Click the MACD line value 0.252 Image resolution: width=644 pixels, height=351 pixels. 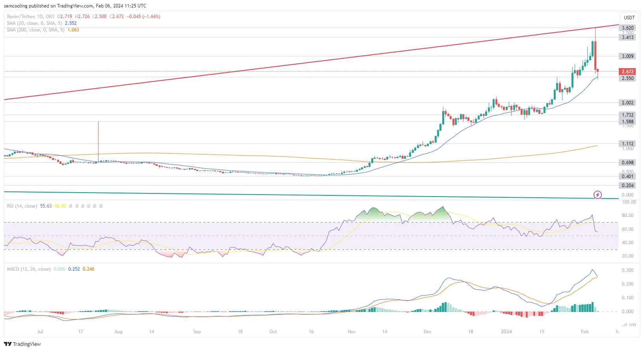click(x=74, y=269)
